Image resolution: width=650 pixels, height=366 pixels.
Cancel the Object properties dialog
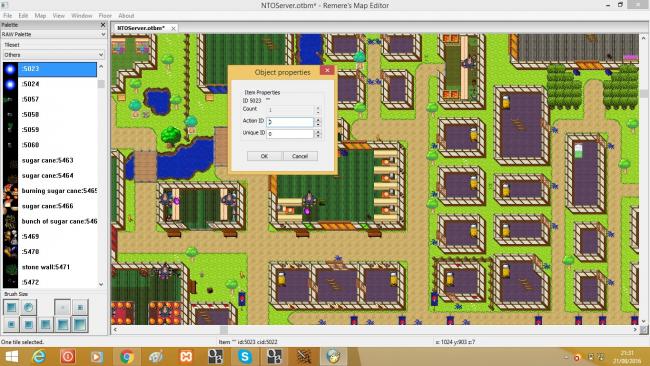point(300,156)
